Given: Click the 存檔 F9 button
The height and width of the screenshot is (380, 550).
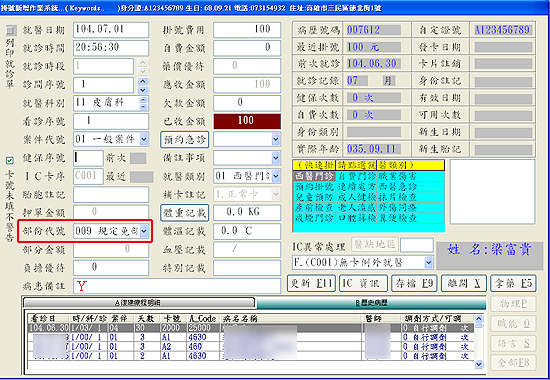Looking at the screenshot, I should click(x=414, y=284).
